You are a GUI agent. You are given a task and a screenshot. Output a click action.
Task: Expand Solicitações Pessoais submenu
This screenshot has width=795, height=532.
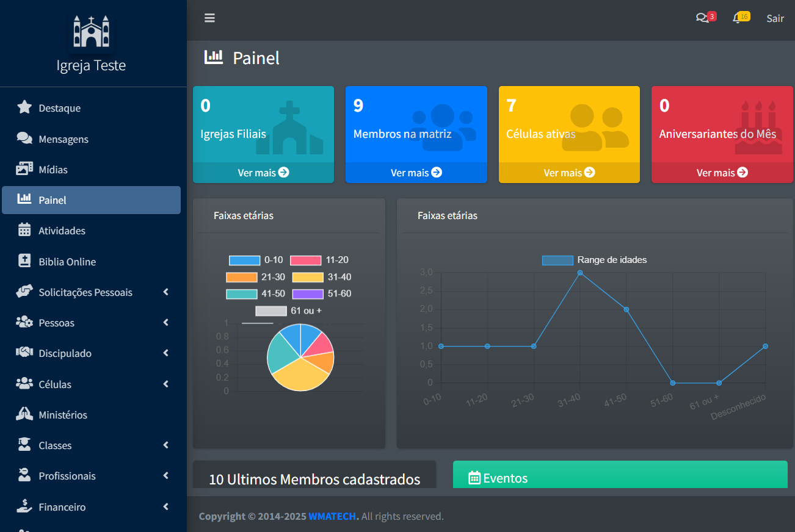tap(165, 292)
